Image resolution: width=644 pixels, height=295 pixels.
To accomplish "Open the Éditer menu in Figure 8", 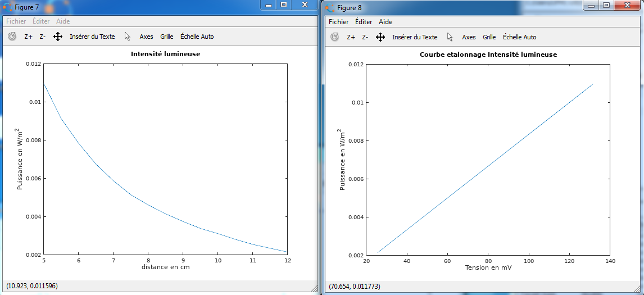I will tap(364, 22).
